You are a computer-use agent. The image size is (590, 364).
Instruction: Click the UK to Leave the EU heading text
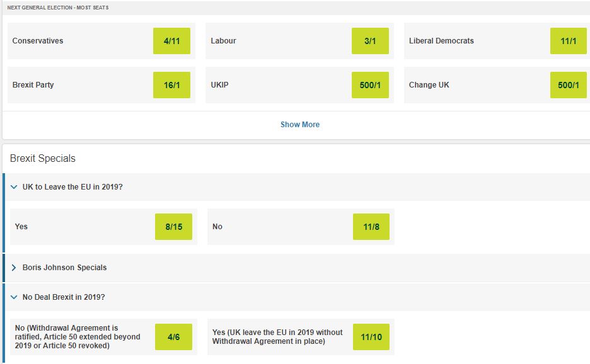pyautogui.click(x=72, y=187)
